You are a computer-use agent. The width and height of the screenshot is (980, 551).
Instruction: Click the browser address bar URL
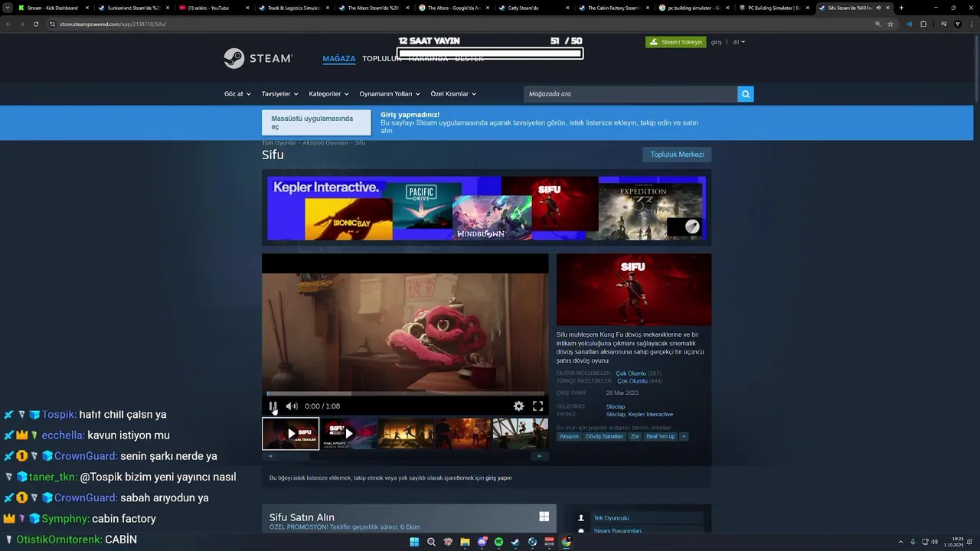tap(113, 24)
